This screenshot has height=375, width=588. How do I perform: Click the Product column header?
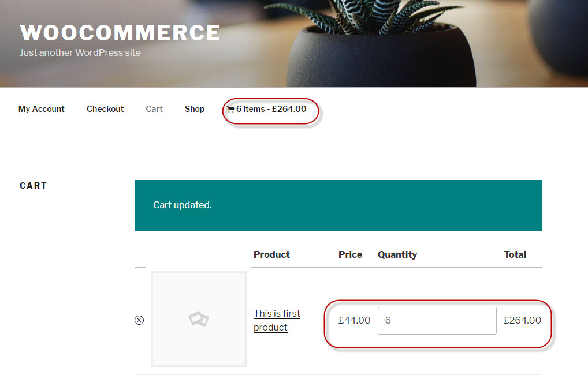(x=271, y=254)
